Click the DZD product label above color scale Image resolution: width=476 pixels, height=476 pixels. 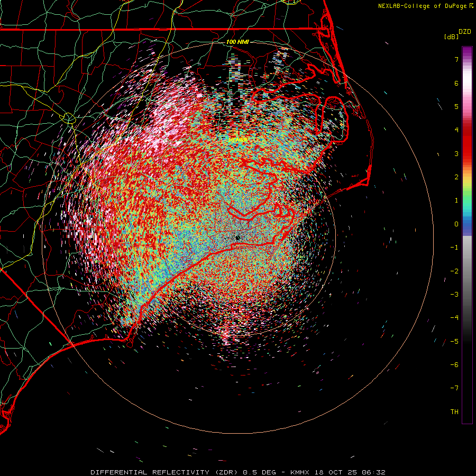click(x=465, y=32)
